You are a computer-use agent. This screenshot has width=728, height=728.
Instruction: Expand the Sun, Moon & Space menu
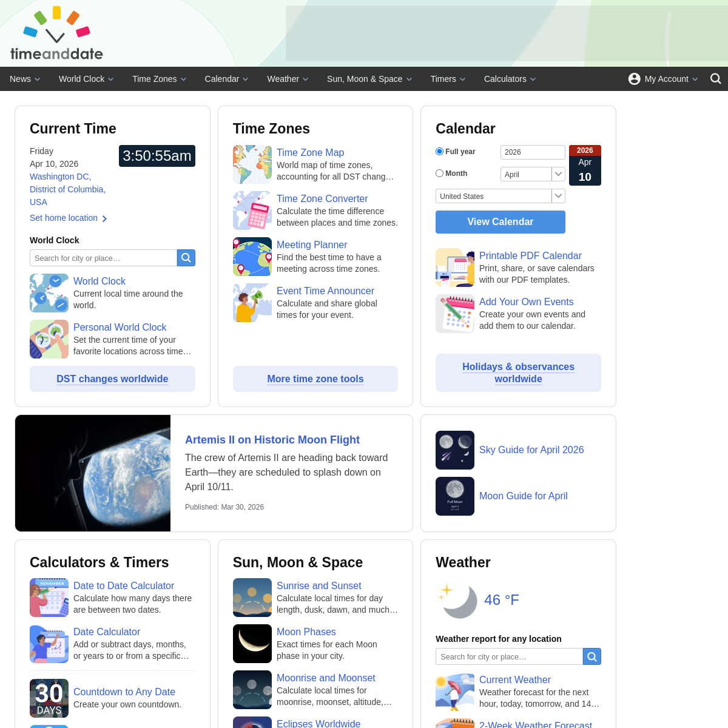pos(369,79)
